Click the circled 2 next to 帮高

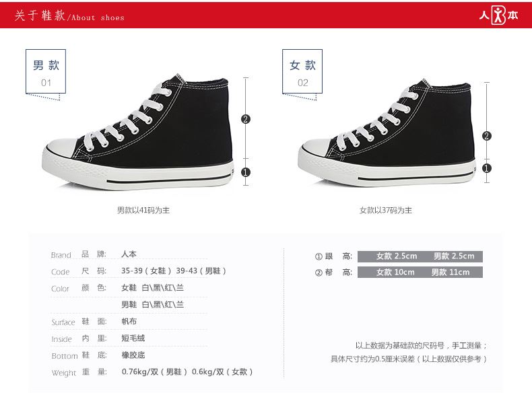(319, 273)
